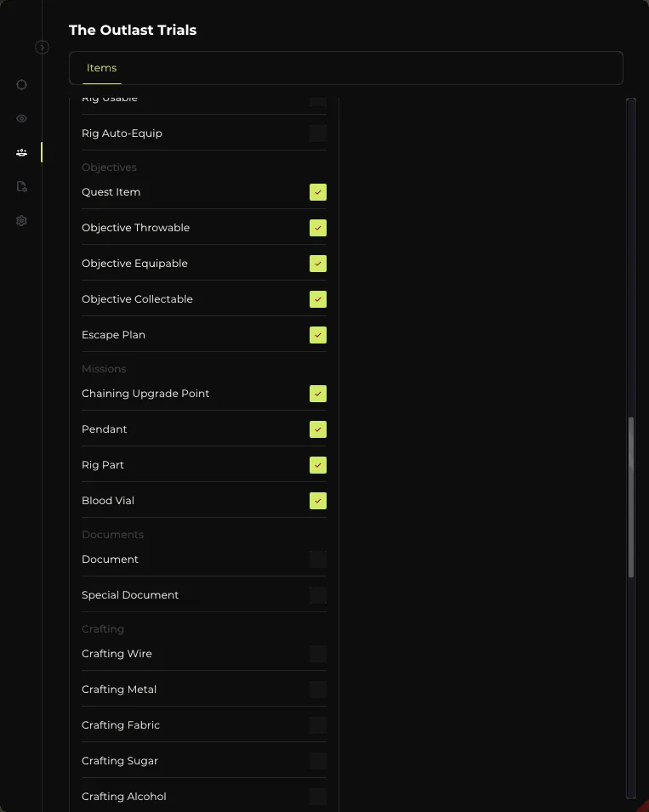Click the "Documents" section header
The image size is (649, 812).
[112, 535]
